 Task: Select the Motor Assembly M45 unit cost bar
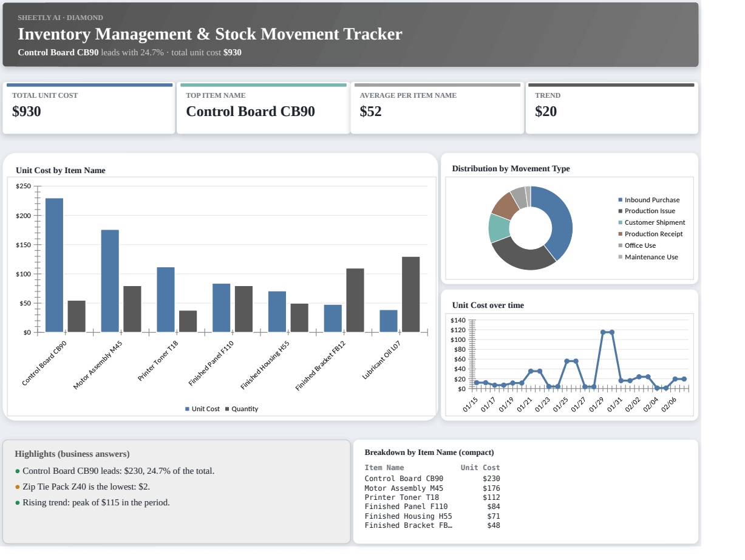(x=110, y=281)
